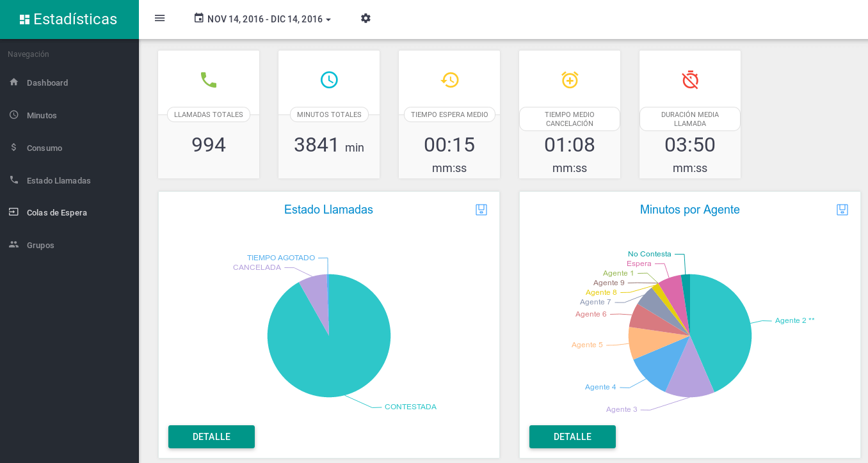Click the No Contesta chart label
868x463 pixels.
[x=650, y=254]
